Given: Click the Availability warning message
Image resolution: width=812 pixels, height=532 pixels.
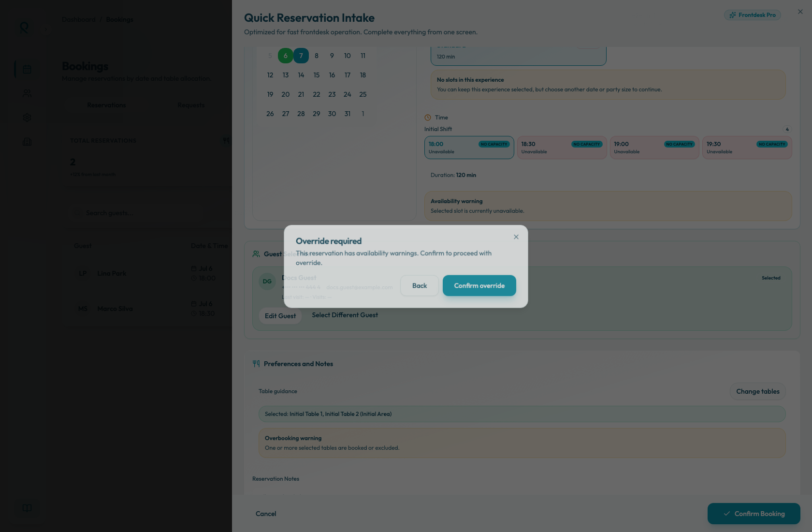Looking at the screenshot, I should coord(608,206).
